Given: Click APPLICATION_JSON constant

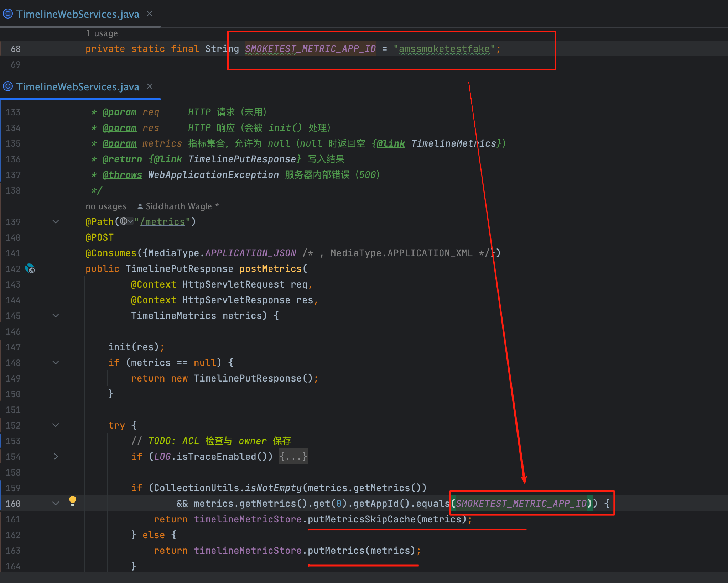Looking at the screenshot, I should click(251, 253).
